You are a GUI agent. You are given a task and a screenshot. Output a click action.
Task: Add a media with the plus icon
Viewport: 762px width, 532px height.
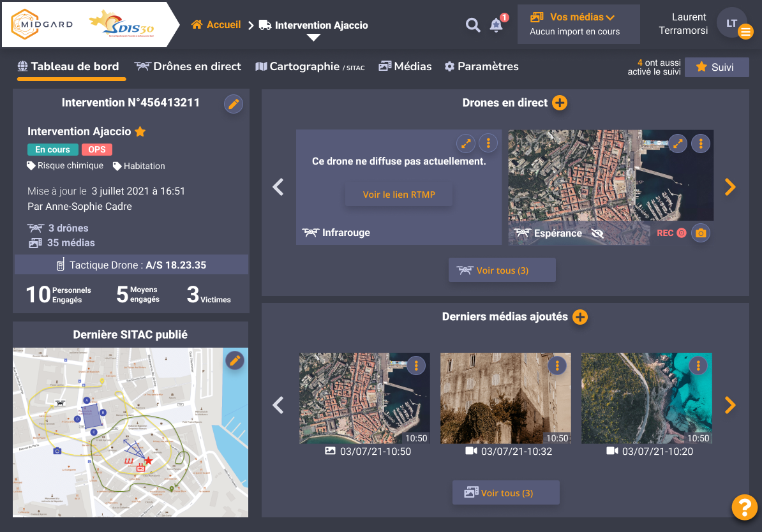pos(579,317)
